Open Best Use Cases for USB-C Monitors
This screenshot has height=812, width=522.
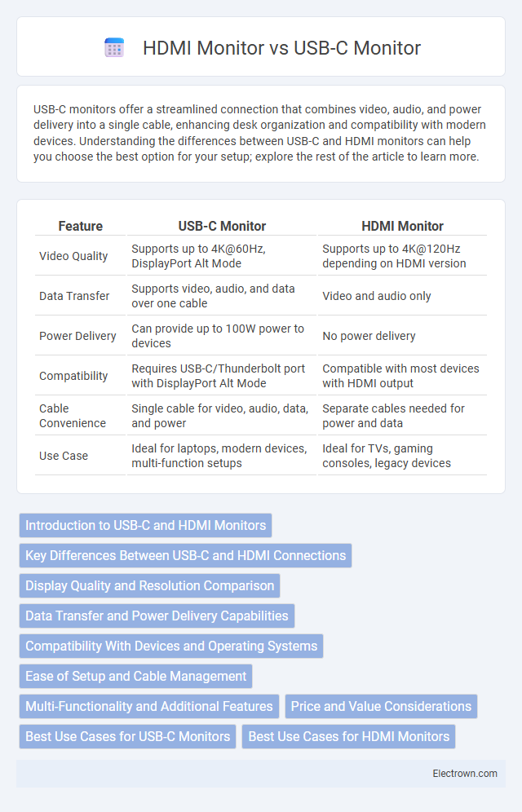[127, 736]
